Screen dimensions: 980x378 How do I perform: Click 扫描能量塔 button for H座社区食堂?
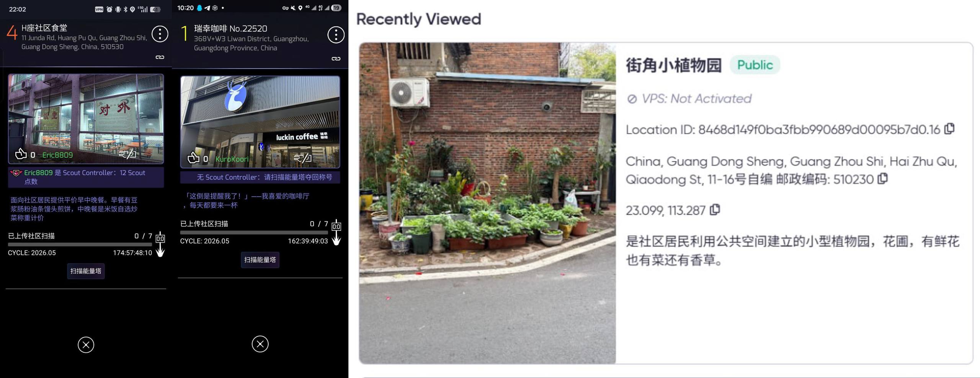(86, 271)
